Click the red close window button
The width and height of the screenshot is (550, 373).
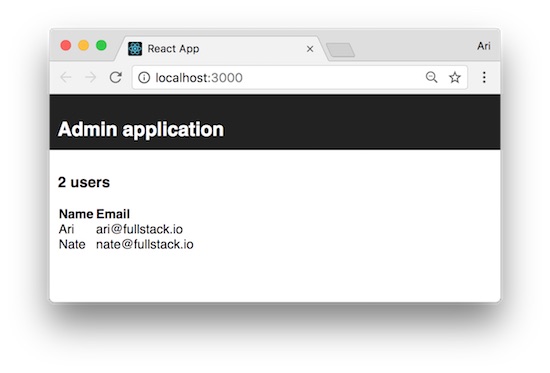[x=66, y=46]
